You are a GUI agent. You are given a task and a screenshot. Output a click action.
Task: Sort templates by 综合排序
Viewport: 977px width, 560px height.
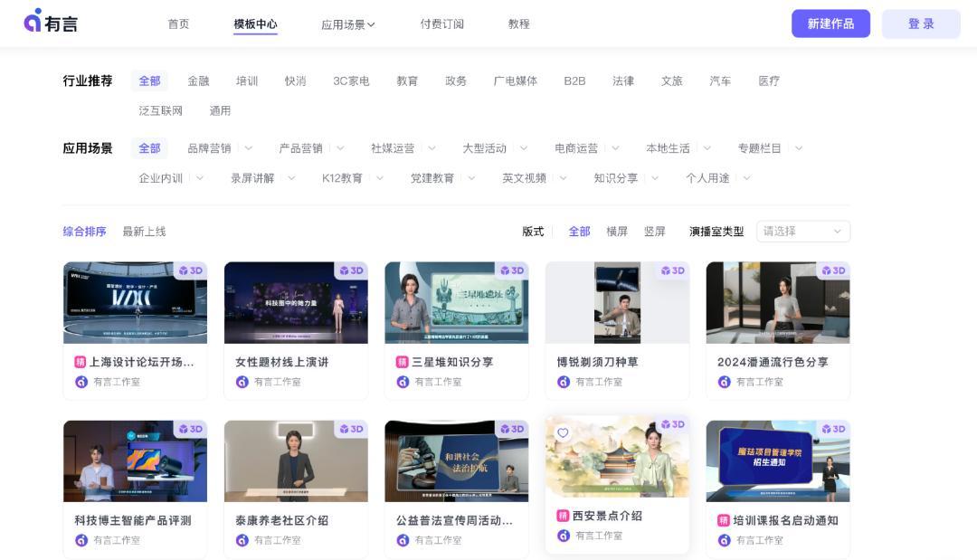coord(85,232)
